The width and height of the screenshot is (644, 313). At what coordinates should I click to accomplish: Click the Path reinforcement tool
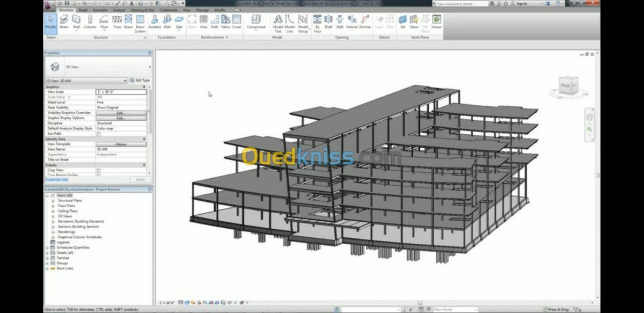215,22
